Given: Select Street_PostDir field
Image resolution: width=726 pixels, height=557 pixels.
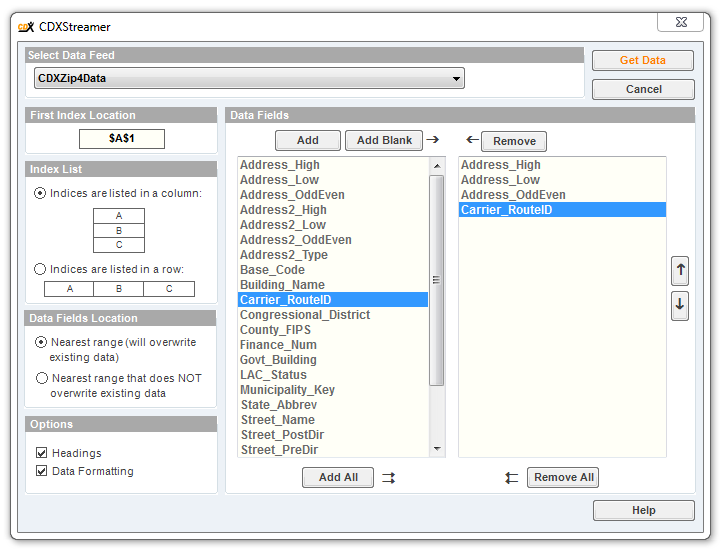Looking at the screenshot, I should coord(333,435).
